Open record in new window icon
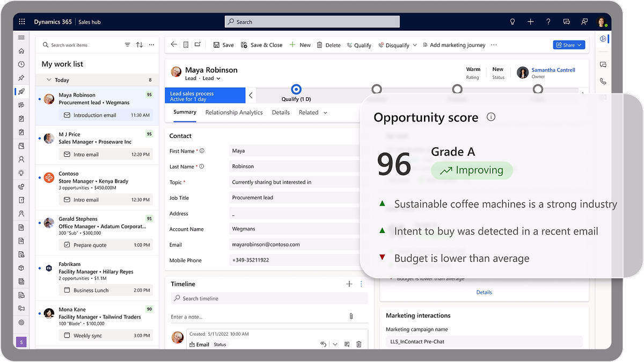This screenshot has width=644, height=362. pos(197,45)
